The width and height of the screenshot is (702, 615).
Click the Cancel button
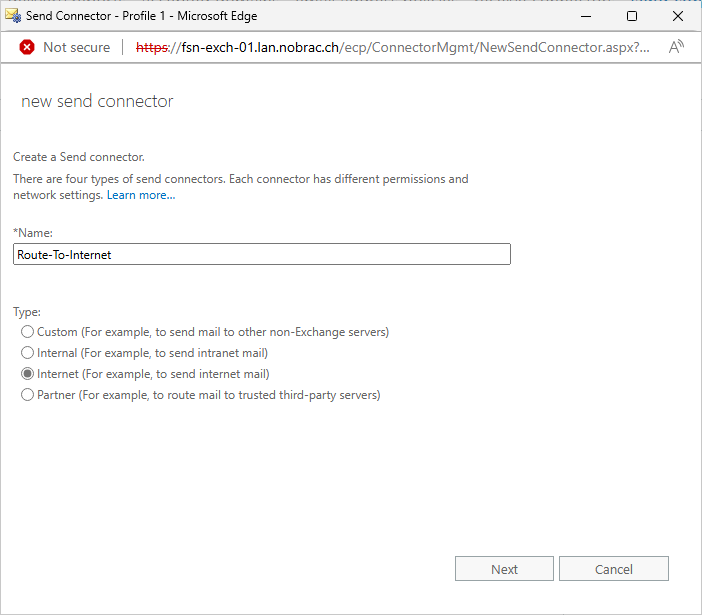pos(614,569)
